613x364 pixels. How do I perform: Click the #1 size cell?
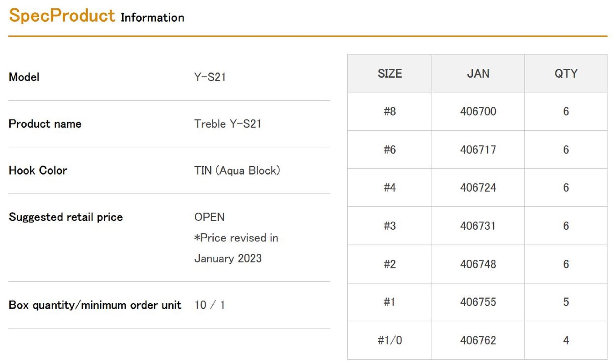(390, 302)
